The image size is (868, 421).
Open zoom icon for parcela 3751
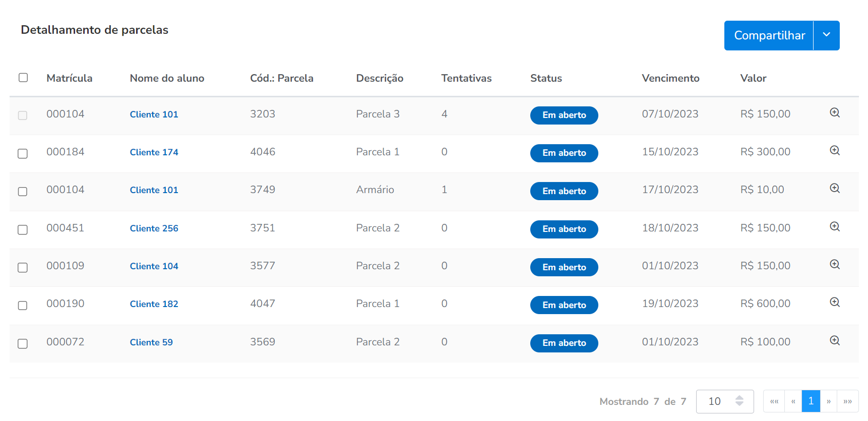coord(835,227)
